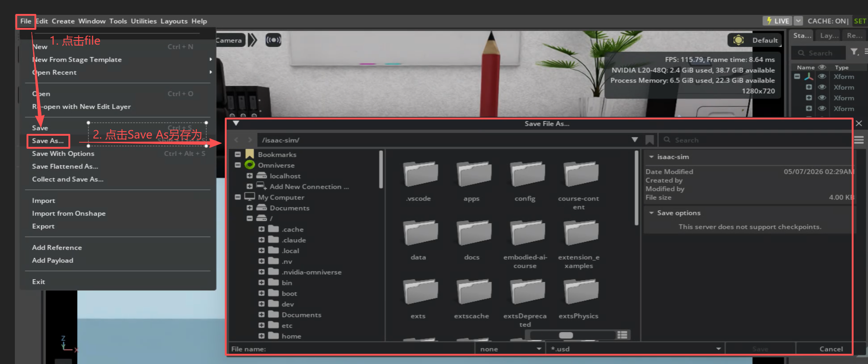Collapse the Save options section
Image resolution: width=868 pixels, height=364 pixels.
point(652,212)
